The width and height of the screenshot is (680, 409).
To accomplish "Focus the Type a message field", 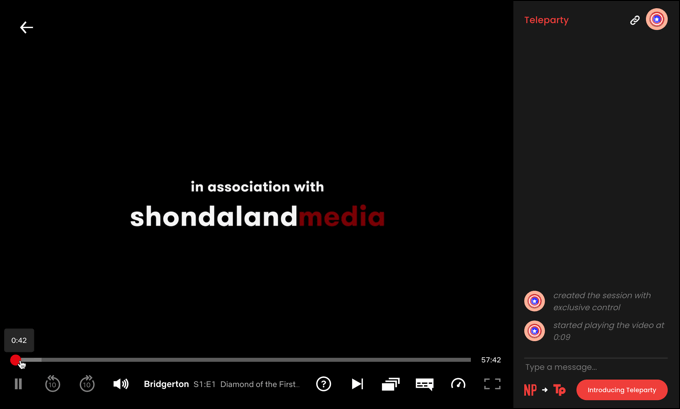I will (x=596, y=367).
